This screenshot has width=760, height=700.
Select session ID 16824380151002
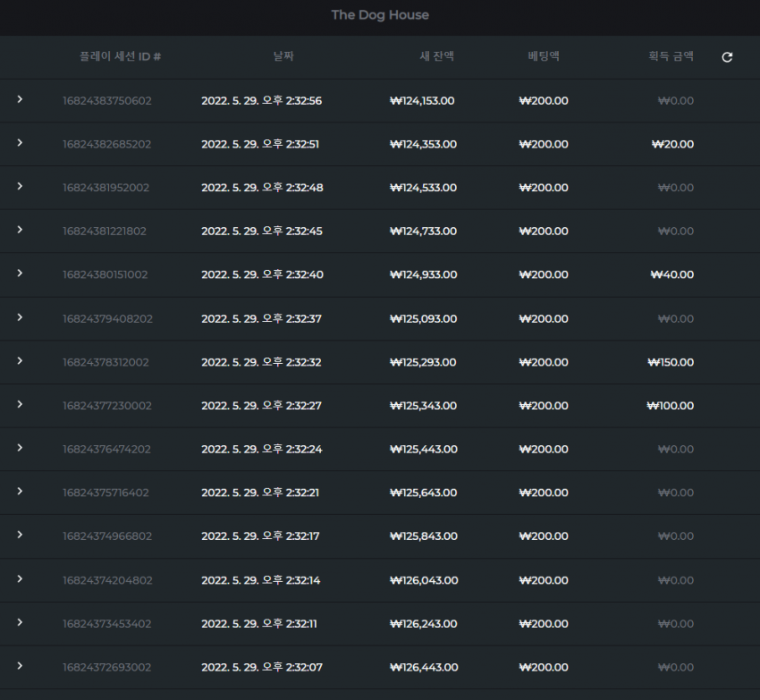pyautogui.click(x=106, y=274)
